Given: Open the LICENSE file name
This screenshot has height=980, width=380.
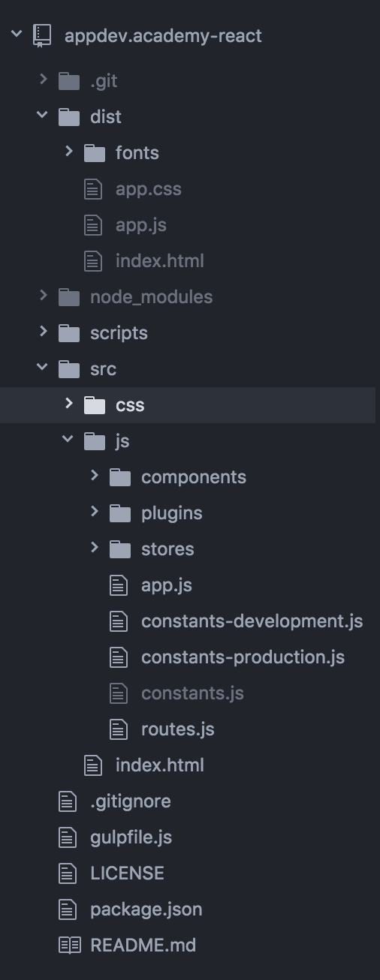Looking at the screenshot, I should coord(127,873).
